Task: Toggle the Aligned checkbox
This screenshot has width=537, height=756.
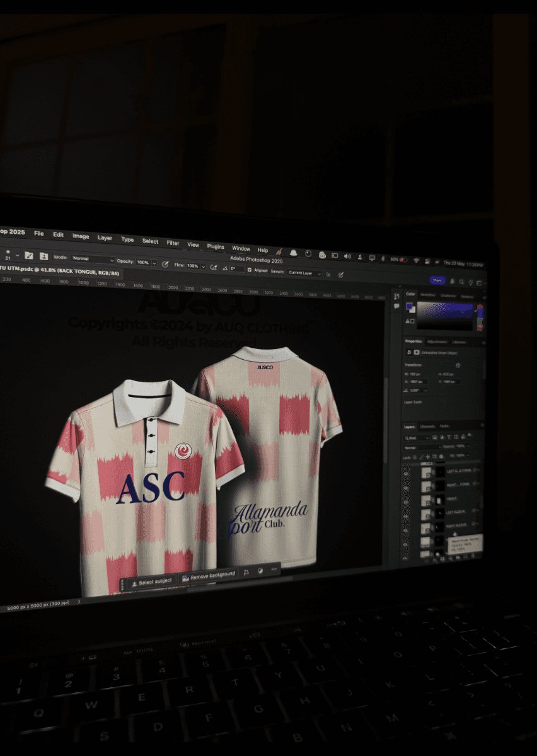Action: (x=250, y=270)
